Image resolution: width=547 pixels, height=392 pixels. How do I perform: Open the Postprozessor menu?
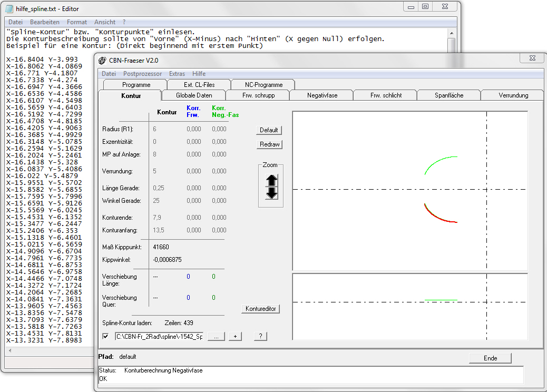[142, 74]
